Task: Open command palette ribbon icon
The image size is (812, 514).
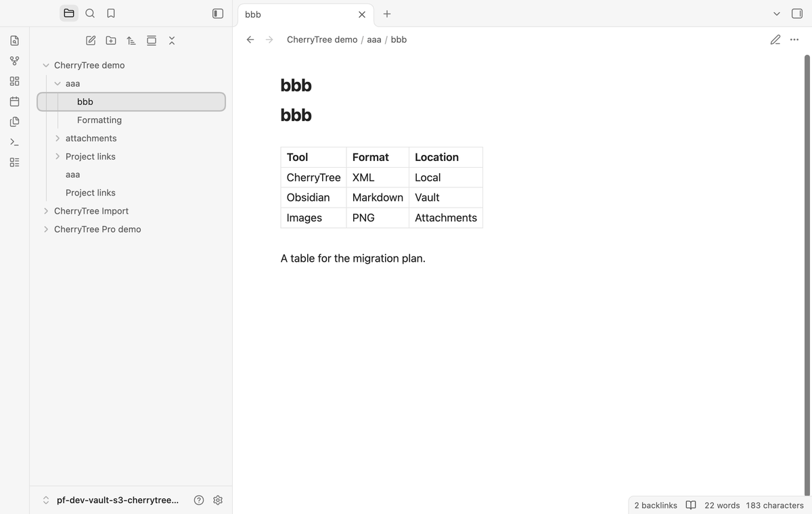Action: 15,142
